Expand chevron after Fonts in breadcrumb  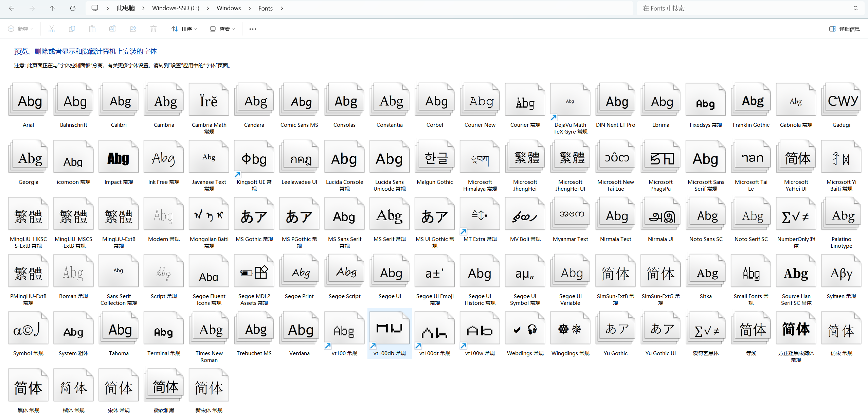pyautogui.click(x=282, y=8)
